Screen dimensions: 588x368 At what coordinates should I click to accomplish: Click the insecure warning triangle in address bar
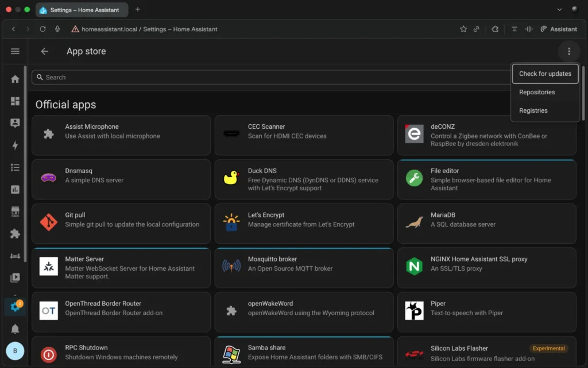click(x=75, y=29)
